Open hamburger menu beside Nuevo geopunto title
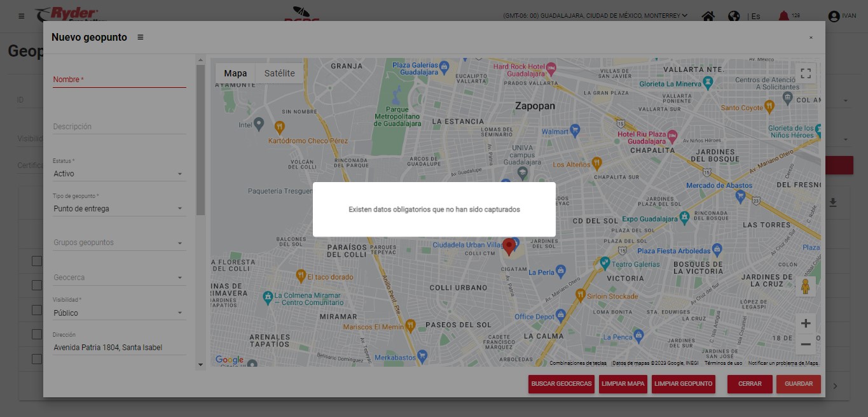868x417 pixels. click(141, 38)
